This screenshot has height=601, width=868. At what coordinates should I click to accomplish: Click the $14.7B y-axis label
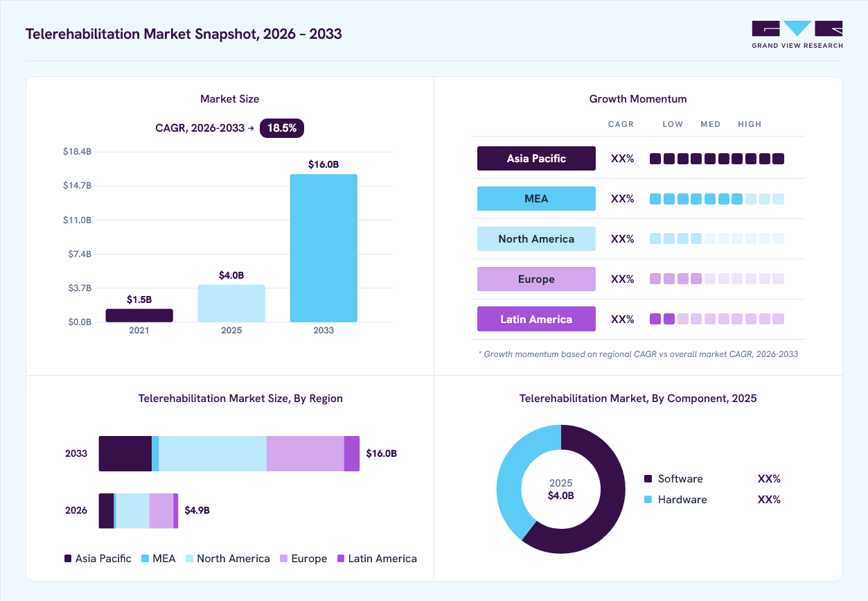(77, 185)
